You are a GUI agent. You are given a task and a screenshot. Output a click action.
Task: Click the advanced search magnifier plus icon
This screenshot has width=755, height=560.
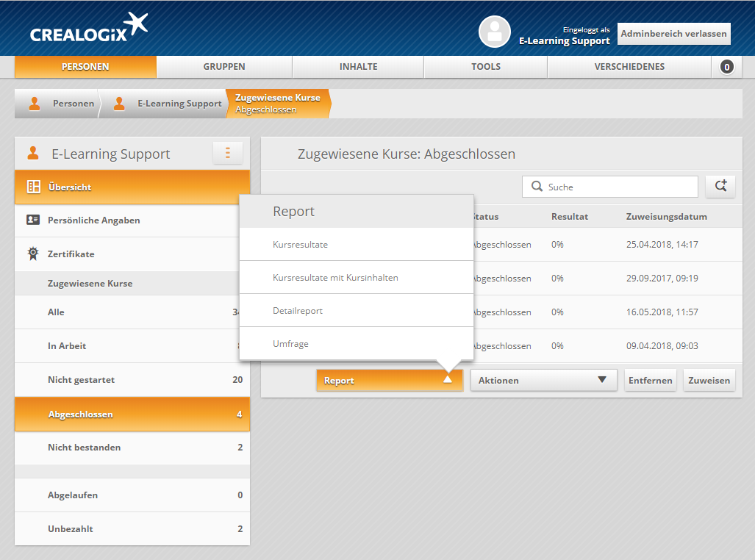click(720, 187)
